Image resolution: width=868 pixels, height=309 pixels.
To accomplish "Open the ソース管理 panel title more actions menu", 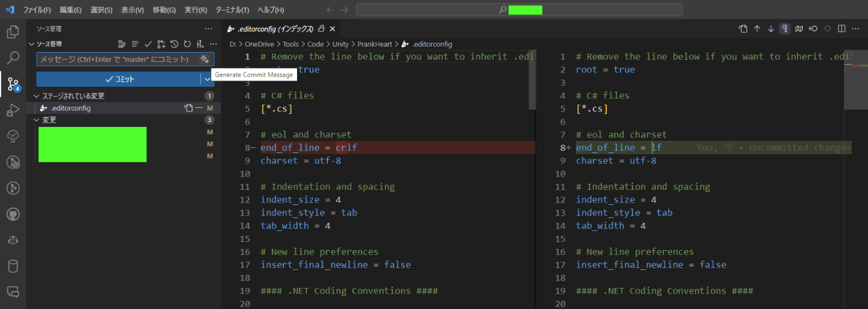I will (208, 29).
